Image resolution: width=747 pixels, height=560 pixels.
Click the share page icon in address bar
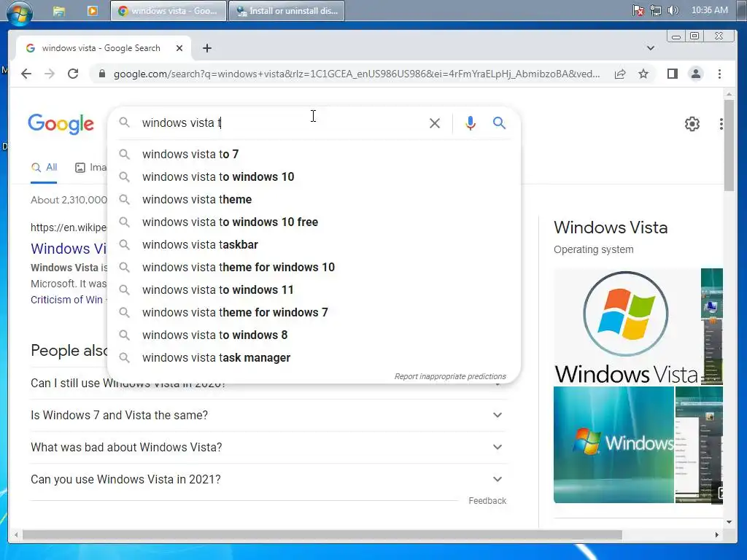tap(620, 74)
